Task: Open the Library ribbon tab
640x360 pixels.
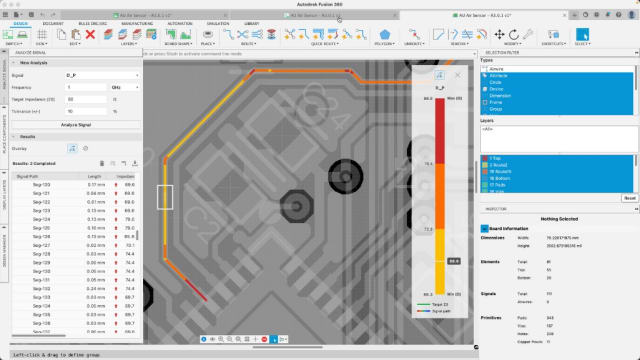Action: 251,24
